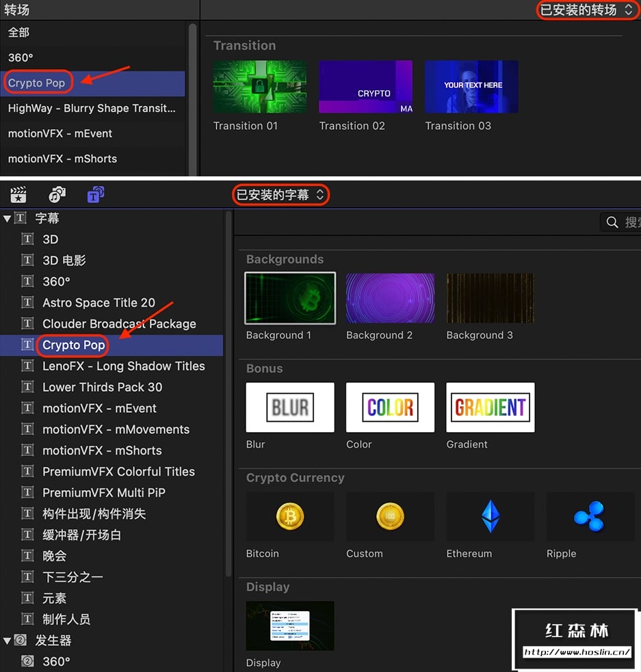Click the search magnifier icon
This screenshot has height=672, width=641.
612,222
